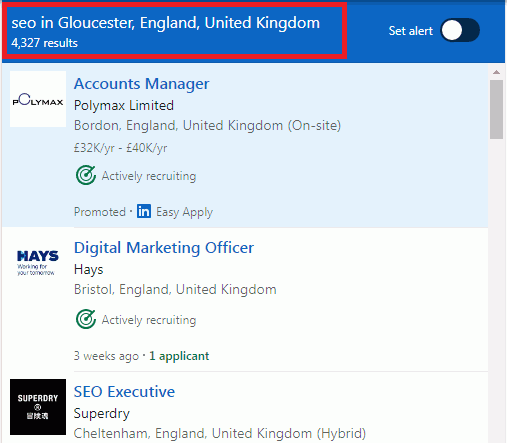Click the Superdry company logo

[x=38, y=407]
